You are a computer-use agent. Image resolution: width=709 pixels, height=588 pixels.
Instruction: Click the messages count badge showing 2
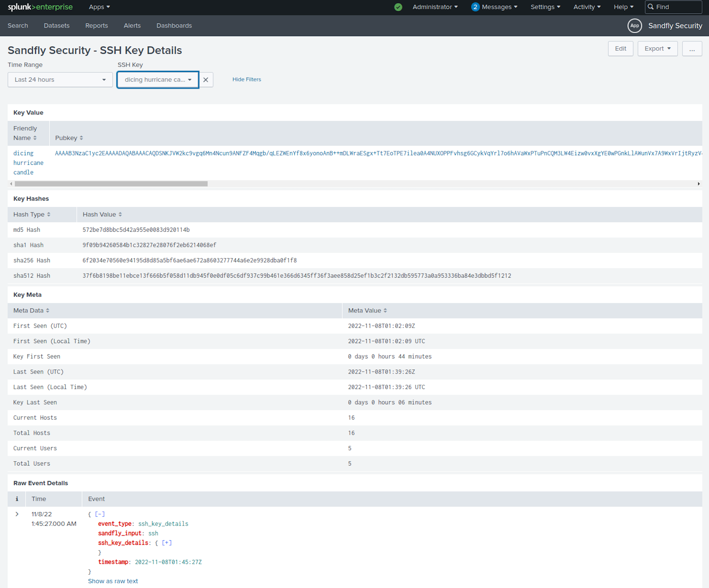(x=475, y=7)
